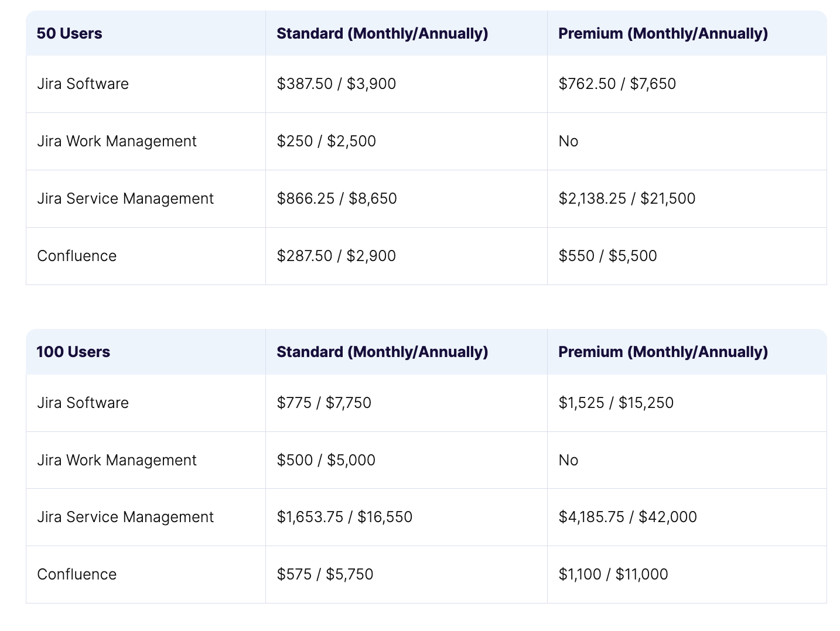Click "Jira Software" in the 100 Users table
Screen dimensions: 840x631
pos(83,403)
